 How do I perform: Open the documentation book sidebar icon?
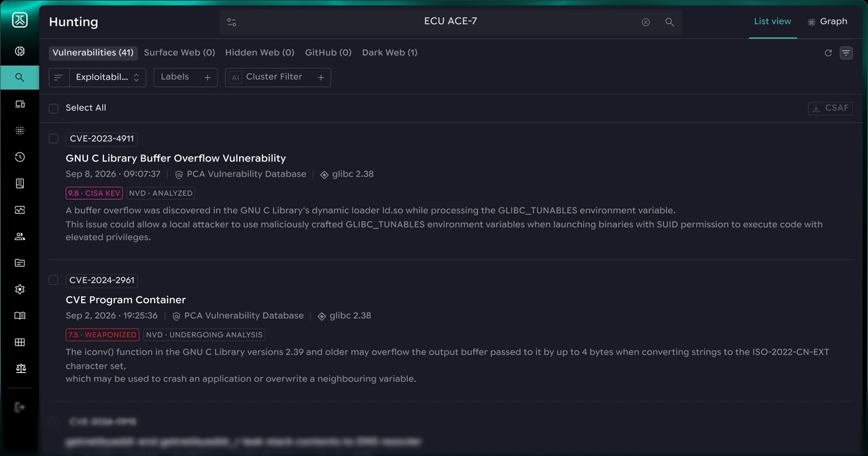pos(20,316)
